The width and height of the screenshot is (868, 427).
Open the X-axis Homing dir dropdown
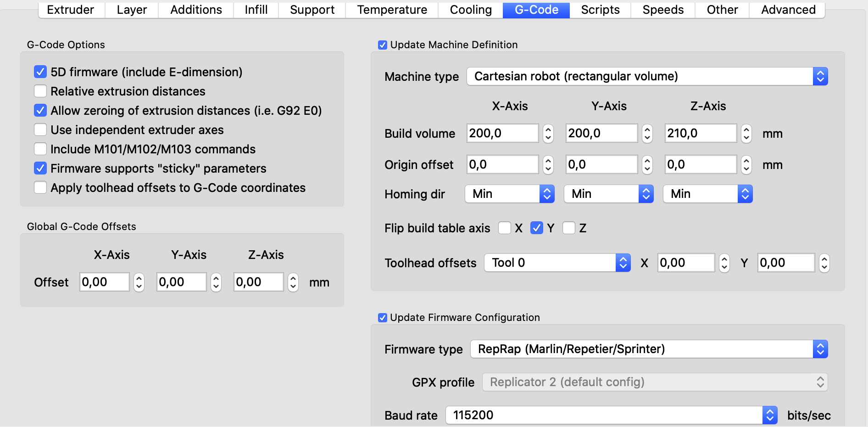(509, 194)
